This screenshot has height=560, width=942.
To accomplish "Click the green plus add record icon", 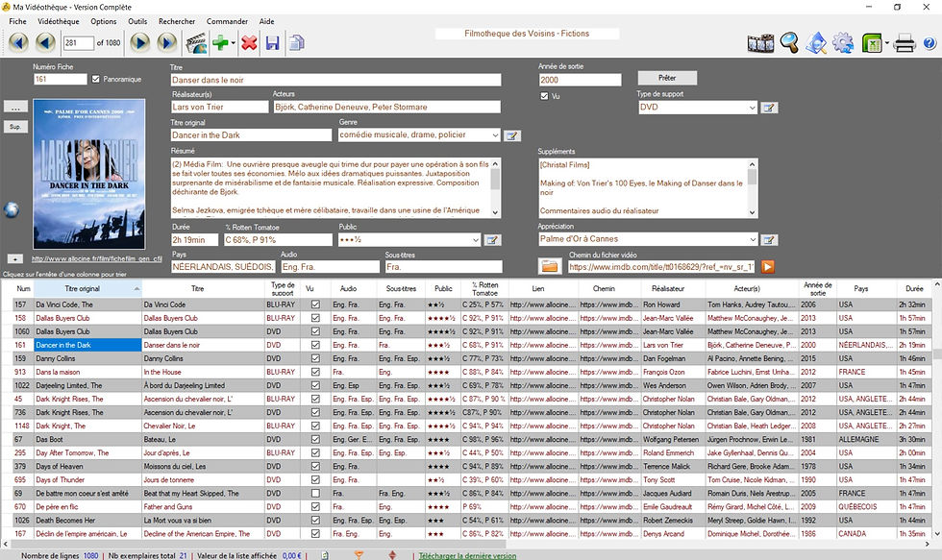I will (220, 42).
